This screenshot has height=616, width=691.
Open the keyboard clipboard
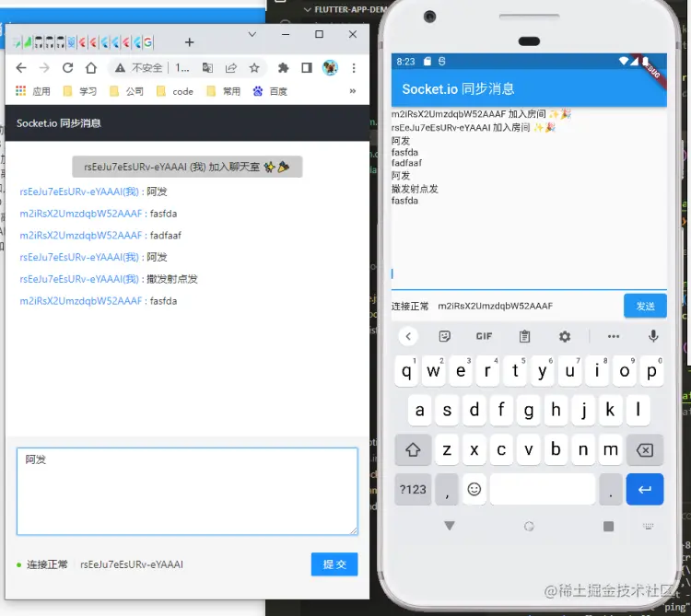pyautogui.click(x=524, y=336)
